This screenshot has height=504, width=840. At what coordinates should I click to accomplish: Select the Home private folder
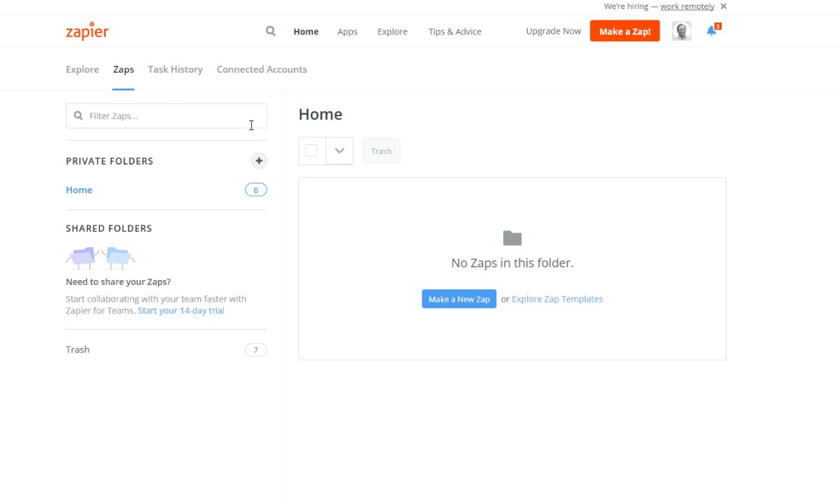point(79,190)
